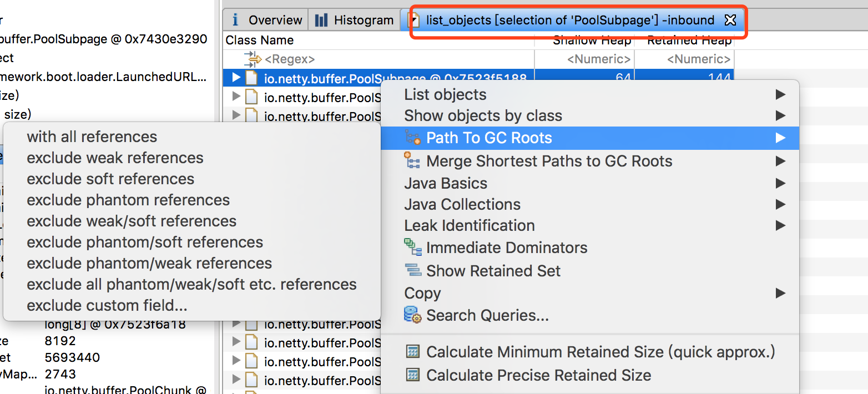This screenshot has width=868, height=394.
Task: Select exclude weak/soft references
Action: [192, 221]
